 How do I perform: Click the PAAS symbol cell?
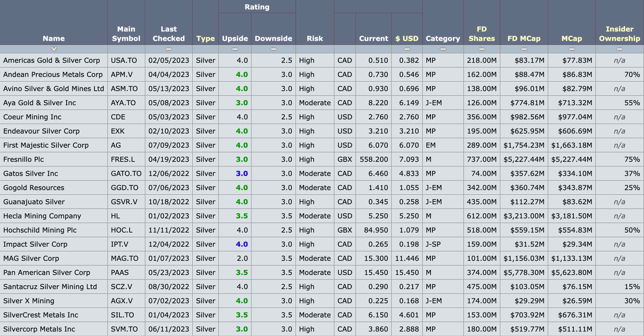120,272
